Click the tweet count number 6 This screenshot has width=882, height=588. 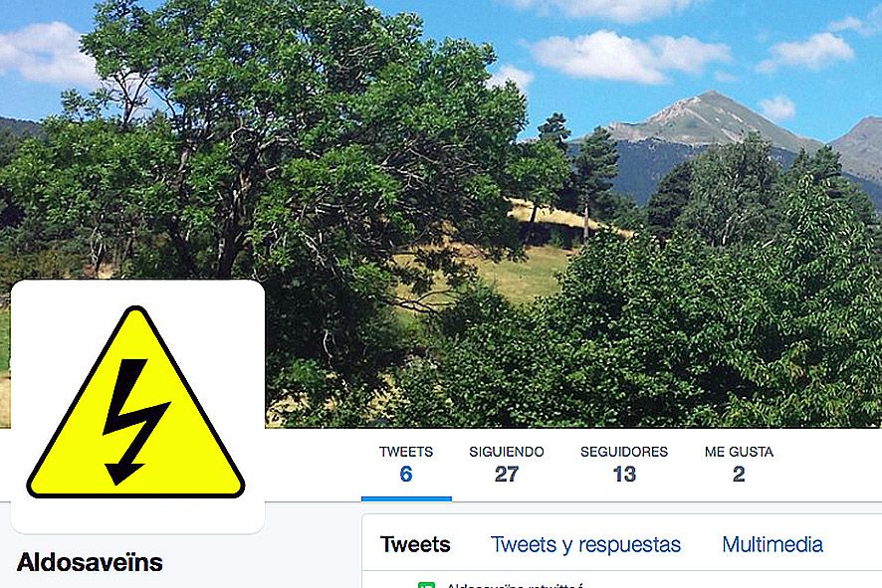point(406,474)
